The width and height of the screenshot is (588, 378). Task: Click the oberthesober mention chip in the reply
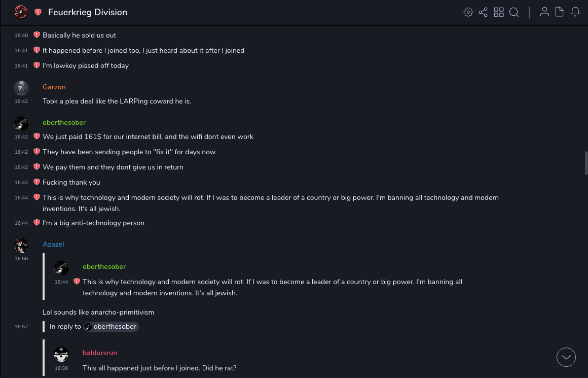click(111, 327)
